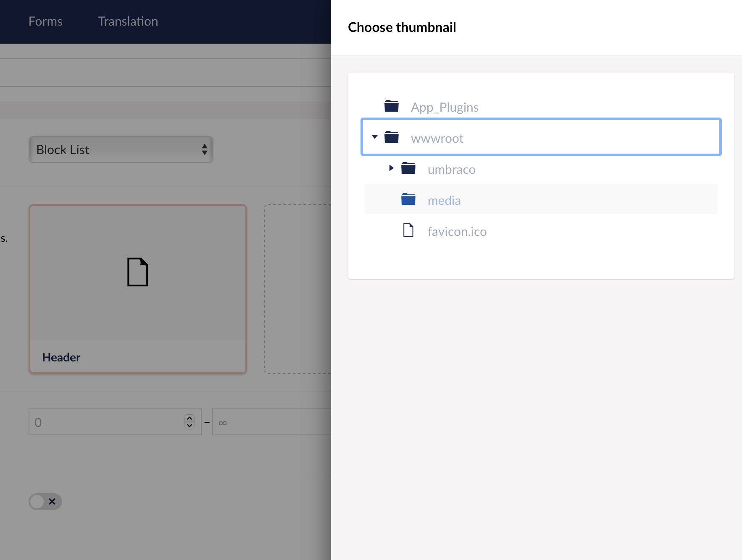Click the favicon.ico file icon

click(x=408, y=230)
